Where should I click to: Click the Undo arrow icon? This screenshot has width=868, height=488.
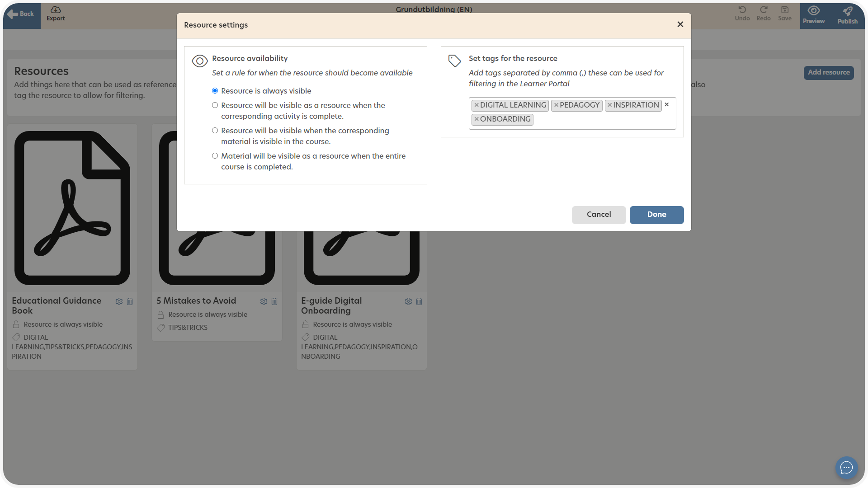(742, 10)
